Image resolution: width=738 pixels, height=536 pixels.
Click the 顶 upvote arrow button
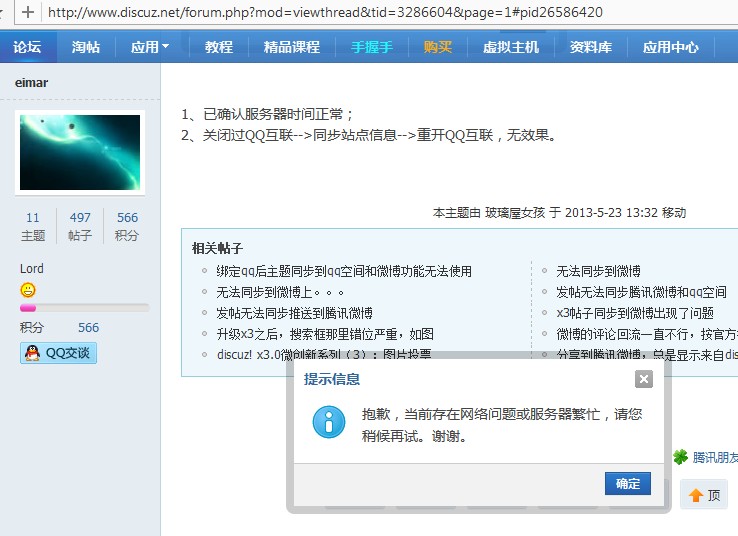click(704, 495)
